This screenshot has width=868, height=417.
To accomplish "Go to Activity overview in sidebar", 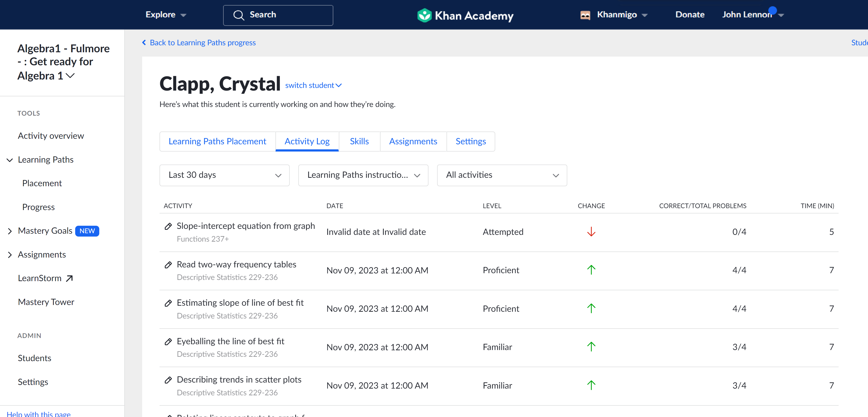I will [51, 136].
